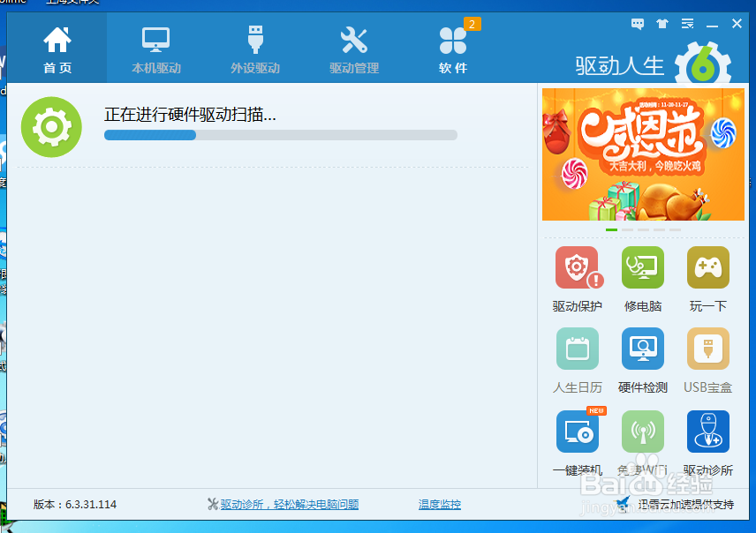Viewport: 756px width, 533px height.
Task: Open the 驱动管理 driver management tab
Action: [354, 49]
